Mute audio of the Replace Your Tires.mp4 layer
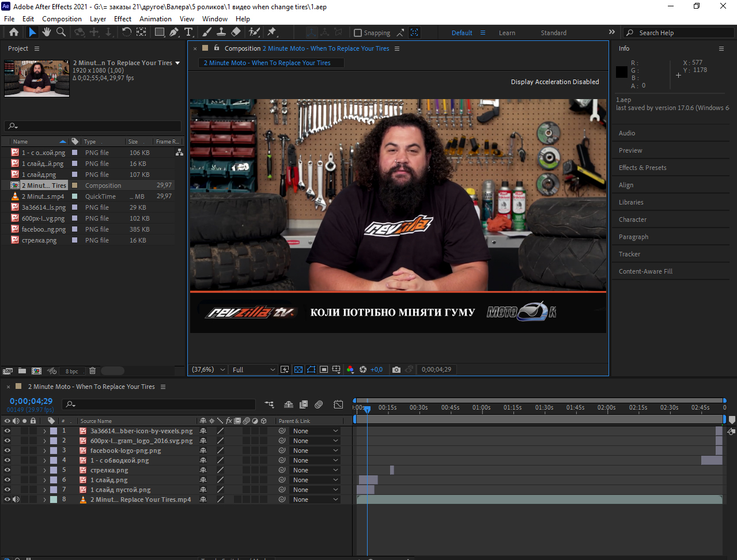 coord(16,500)
